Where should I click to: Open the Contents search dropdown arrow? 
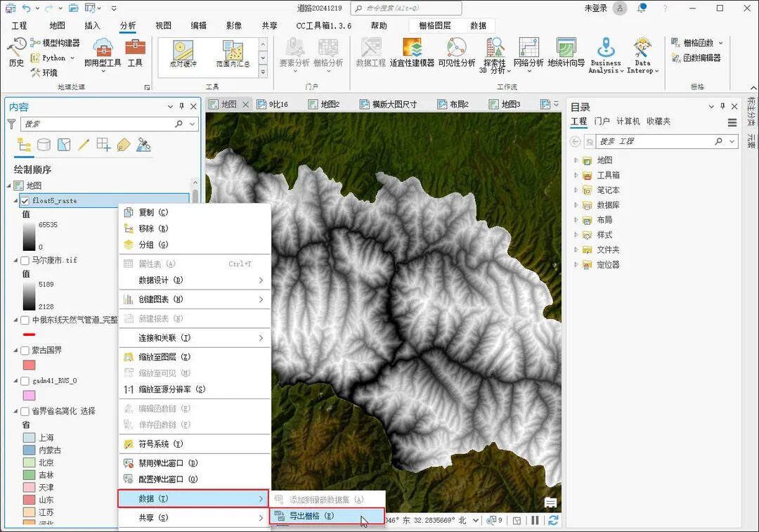193,124
